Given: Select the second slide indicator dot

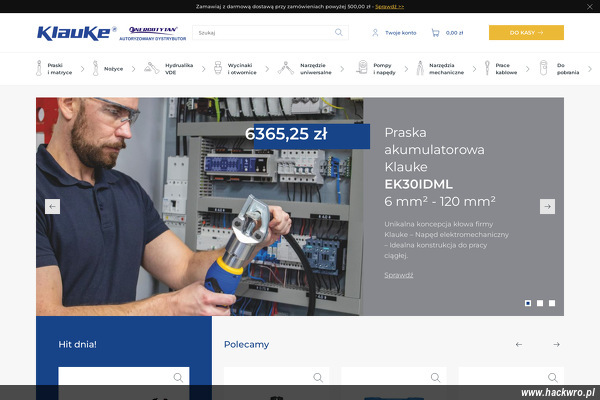Looking at the screenshot, I should (x=540, y=303).
